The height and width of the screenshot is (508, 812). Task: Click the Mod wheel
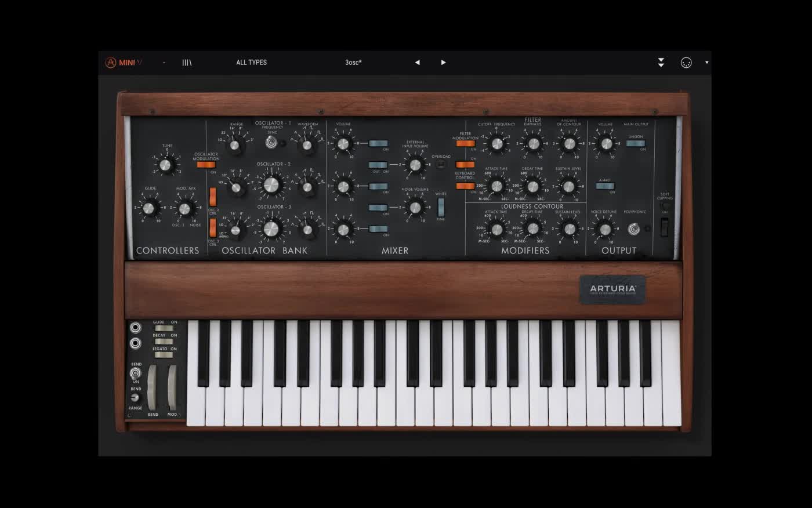pos(172,387)
